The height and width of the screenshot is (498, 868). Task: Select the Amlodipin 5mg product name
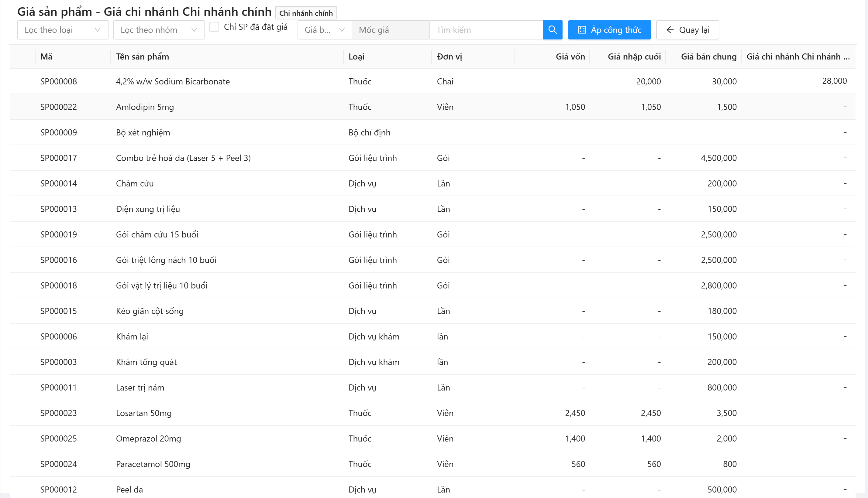pos(145,107)
